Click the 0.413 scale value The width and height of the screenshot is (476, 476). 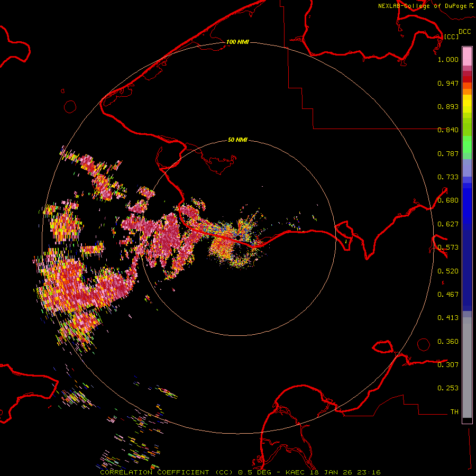(x=448, y=318)
